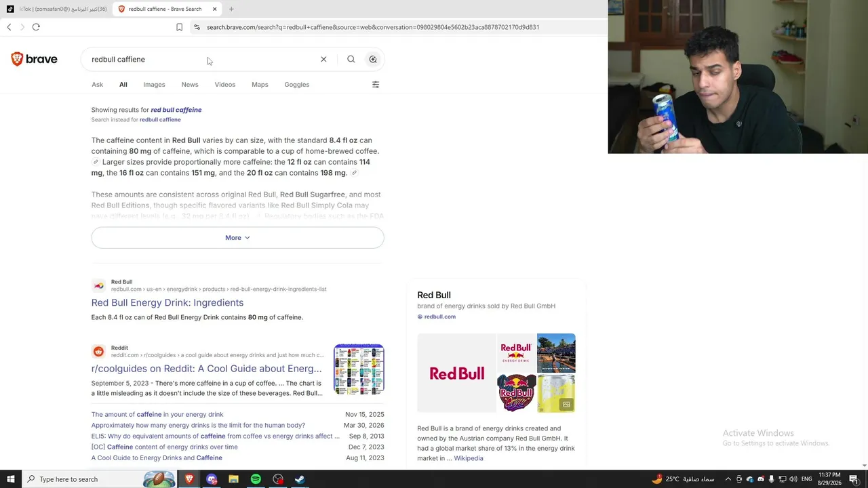Switch to Images results
The image size is (868, 488).
coord(154,85)
